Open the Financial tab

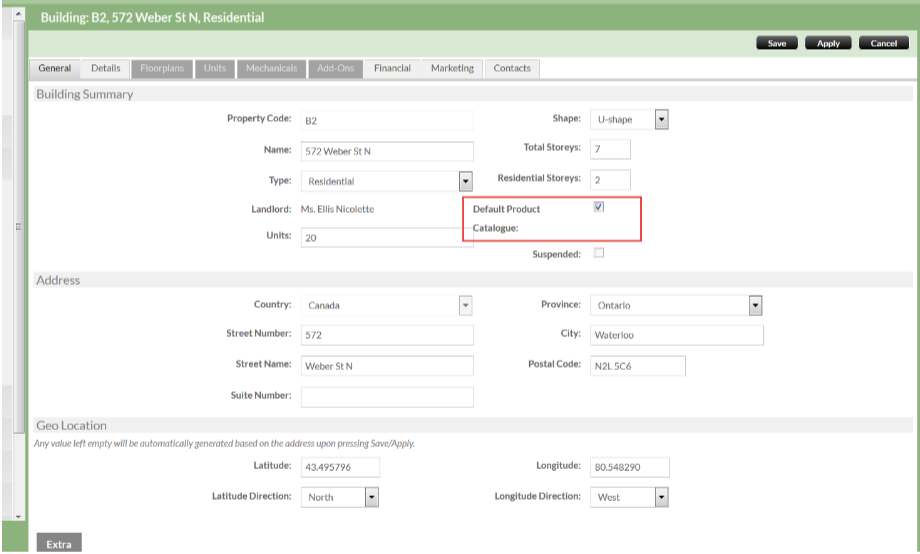pyautogui.click(x=392, y=68)
